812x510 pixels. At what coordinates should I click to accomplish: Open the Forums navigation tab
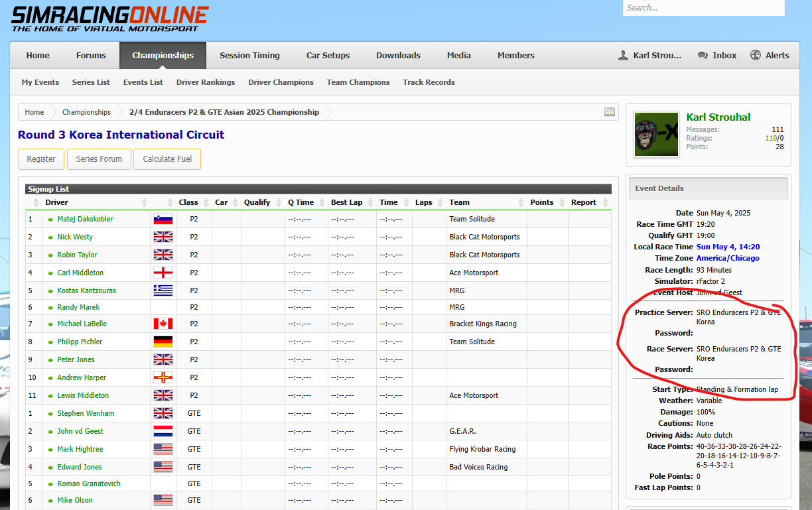coord(91,56)
